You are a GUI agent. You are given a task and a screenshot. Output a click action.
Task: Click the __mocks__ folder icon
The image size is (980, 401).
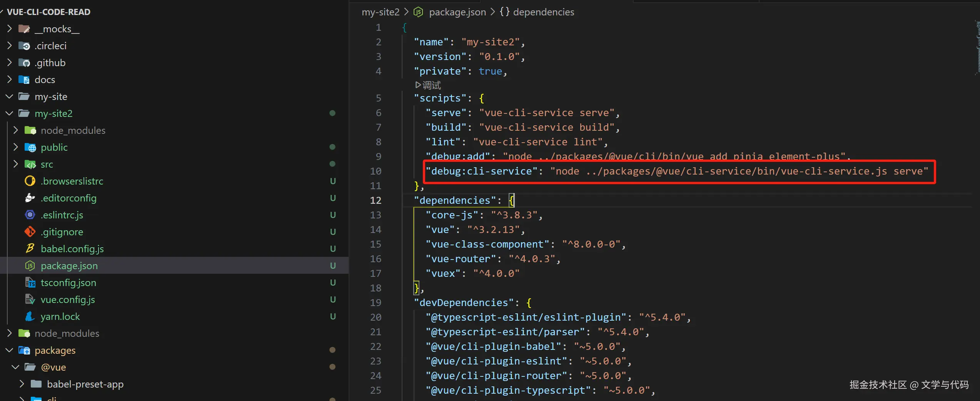click(x=24, y=29)
